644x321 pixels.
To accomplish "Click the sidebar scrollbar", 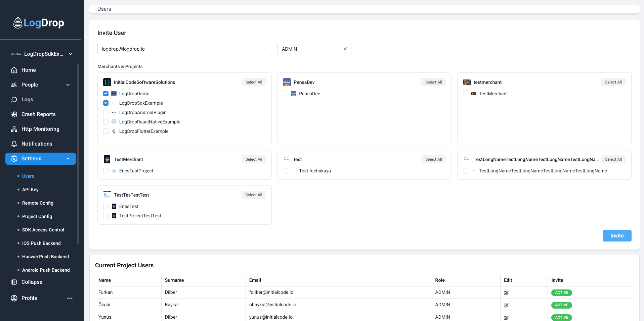I will pos(78,154).
